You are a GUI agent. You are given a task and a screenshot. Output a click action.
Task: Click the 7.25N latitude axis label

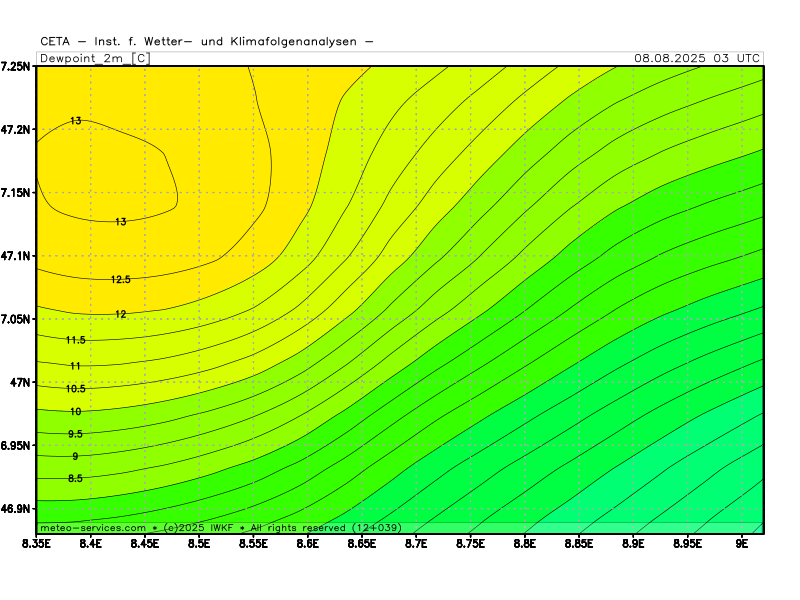tap(16, 66)
